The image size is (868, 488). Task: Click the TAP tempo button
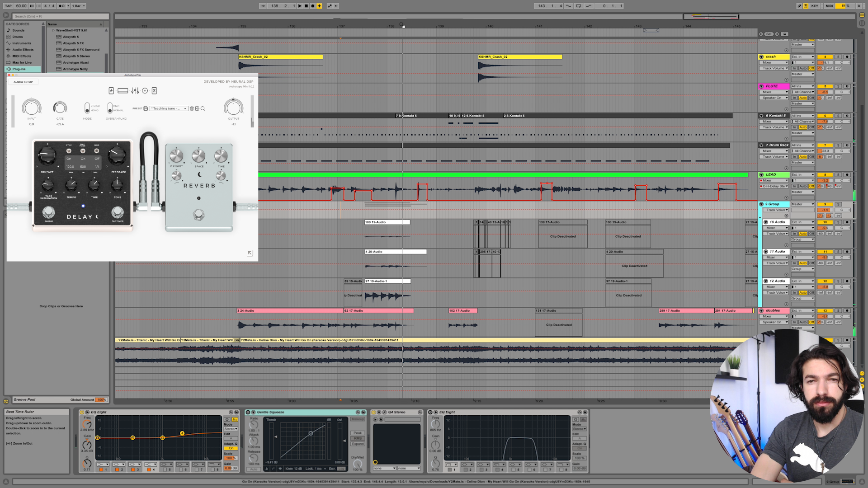coord(8,6)
